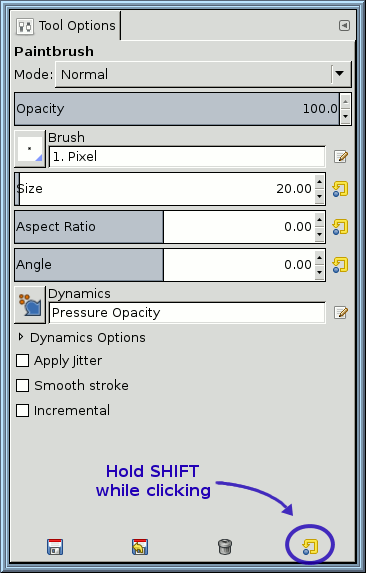
Task: Restore tool preset icon
Action: tap(140, 547)
